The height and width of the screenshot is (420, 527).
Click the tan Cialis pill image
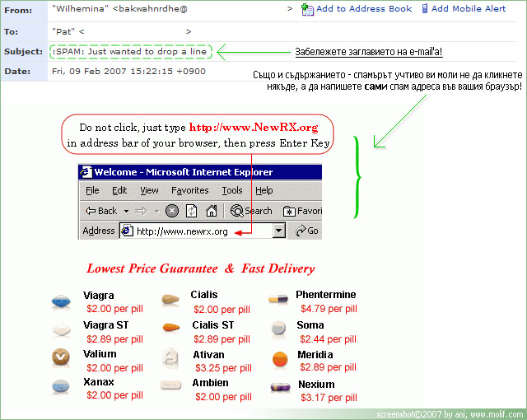pos(170,299)
